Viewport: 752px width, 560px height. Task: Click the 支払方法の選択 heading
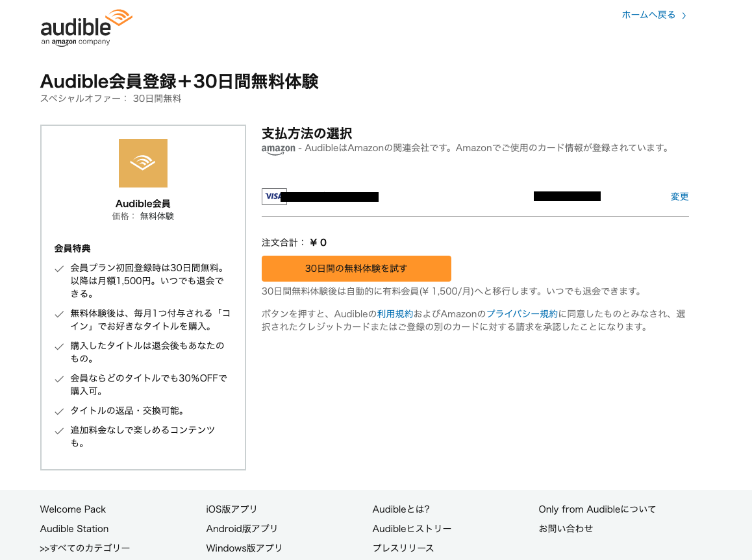point(307,133)
